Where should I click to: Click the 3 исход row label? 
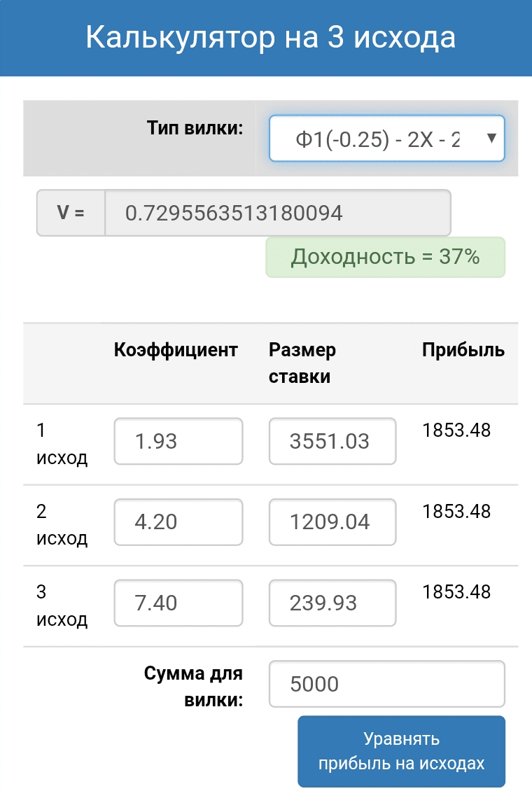click(62, 605)
